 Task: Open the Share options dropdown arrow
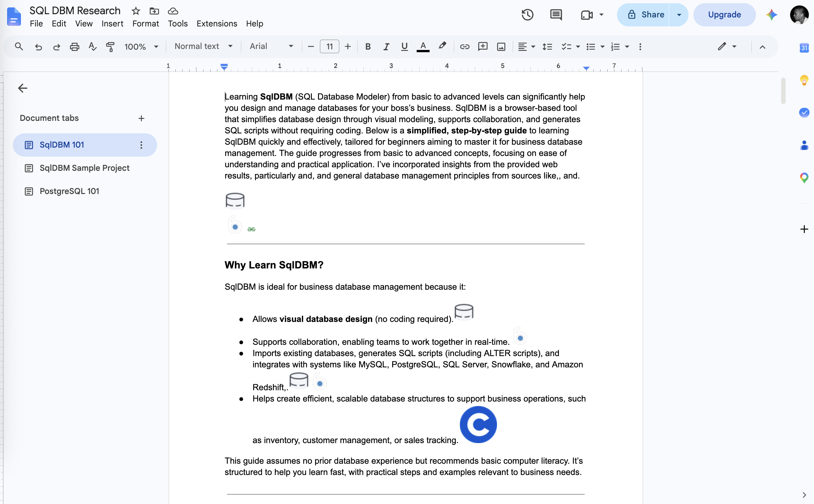679,15
